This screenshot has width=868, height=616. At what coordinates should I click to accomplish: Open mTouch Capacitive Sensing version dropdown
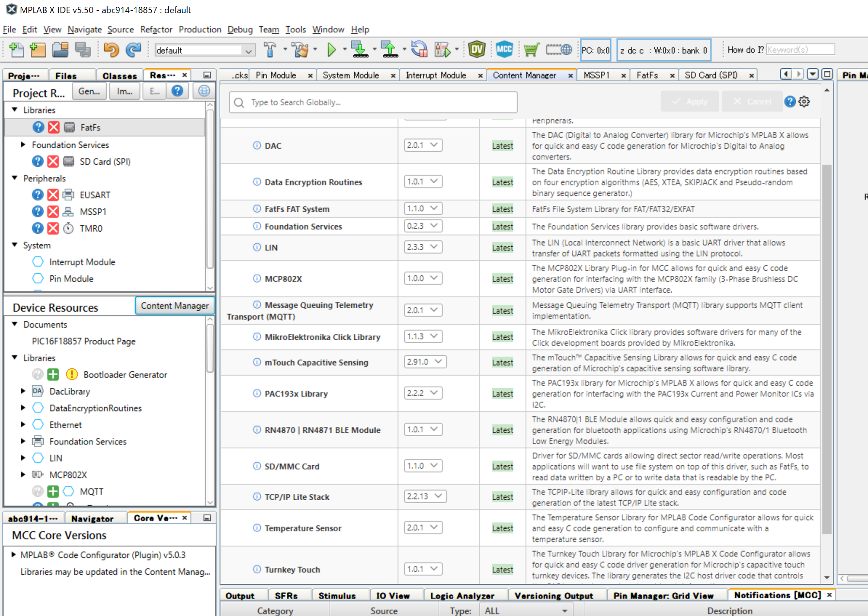pyautogui.click(x=426, y=362)
